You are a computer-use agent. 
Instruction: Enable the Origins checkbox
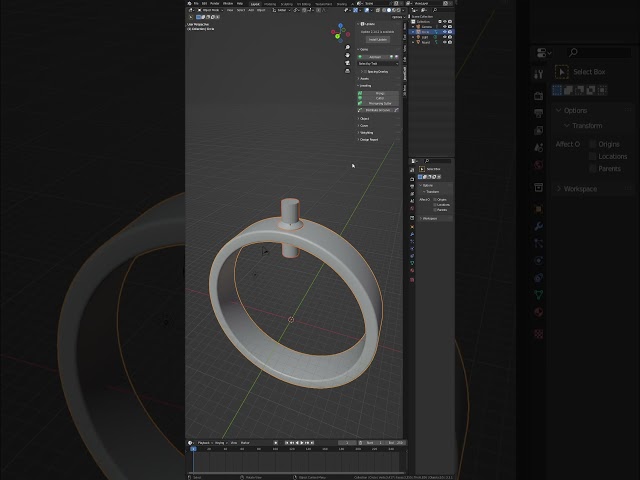pos(435,200)
